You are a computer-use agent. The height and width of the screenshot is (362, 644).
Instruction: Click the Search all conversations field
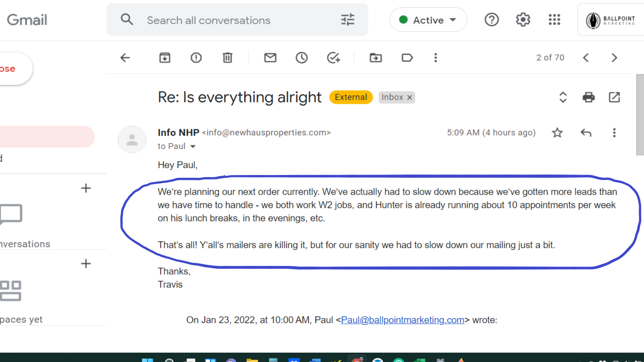(237, 20)
